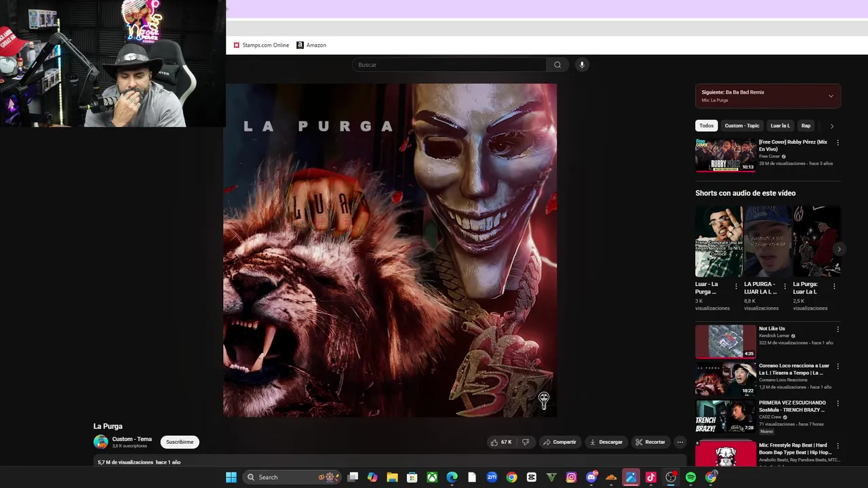Open Discord from taskbar
This screenshot has height=488, width=868.
[x=591, y=477]
